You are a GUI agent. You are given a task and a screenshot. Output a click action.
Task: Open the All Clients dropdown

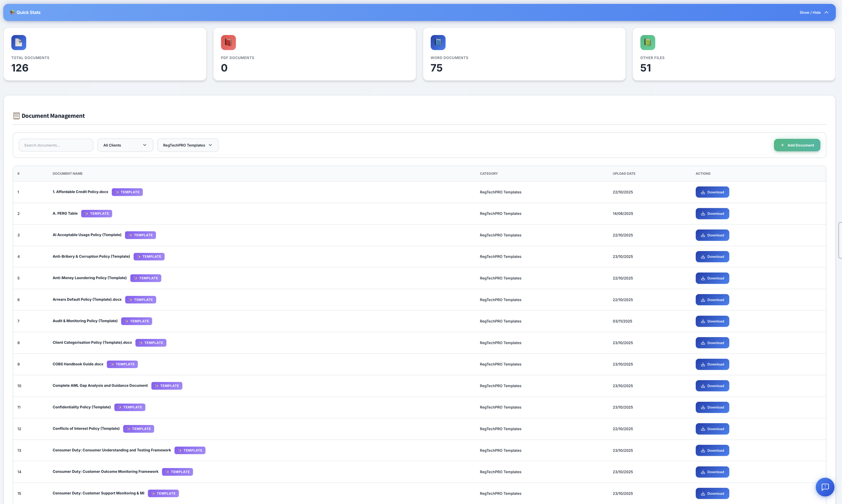click(125, 145)
